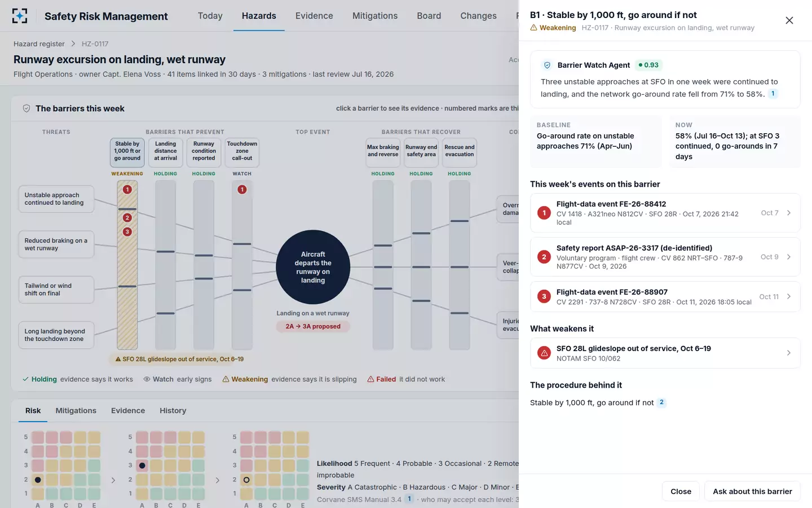Click Ask about this barrier button
The width and height of the screenshot is (812, 508).
(x=752, y=491)
